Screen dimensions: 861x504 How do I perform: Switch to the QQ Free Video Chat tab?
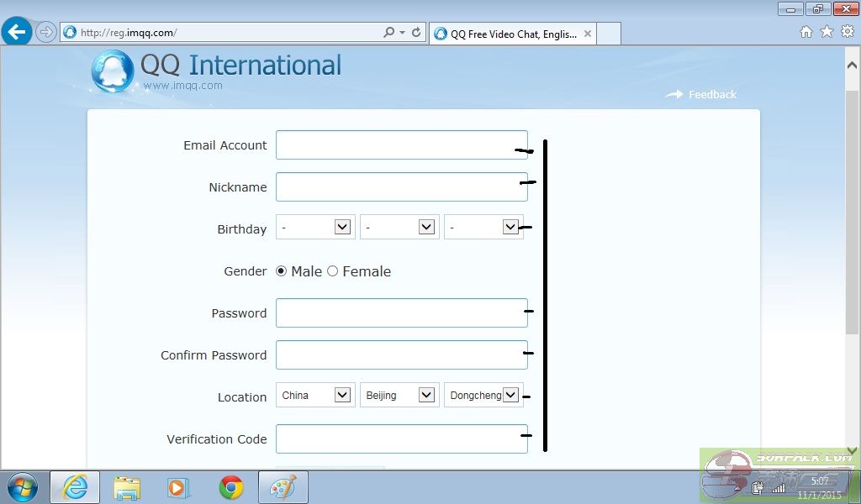coord(514,34)
